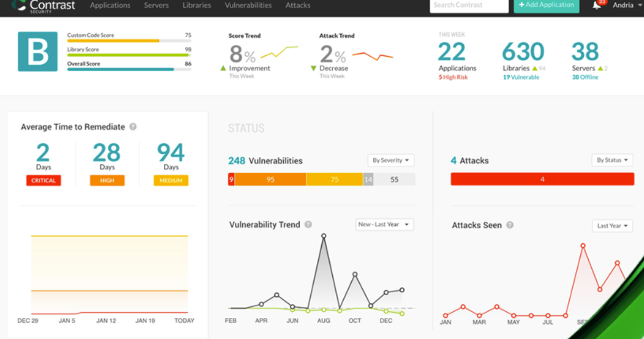Open notifications by clicking the bell icon

tap(597, 5)
